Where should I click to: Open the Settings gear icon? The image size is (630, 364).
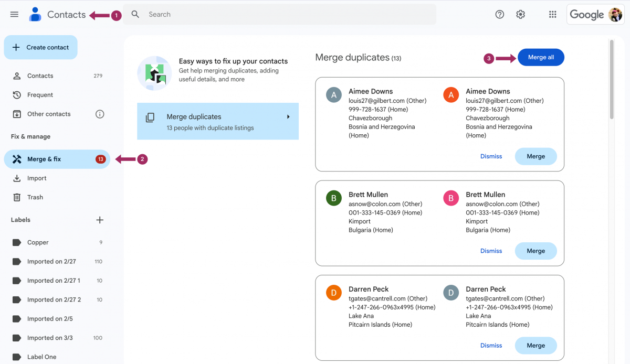coord(520,14)
